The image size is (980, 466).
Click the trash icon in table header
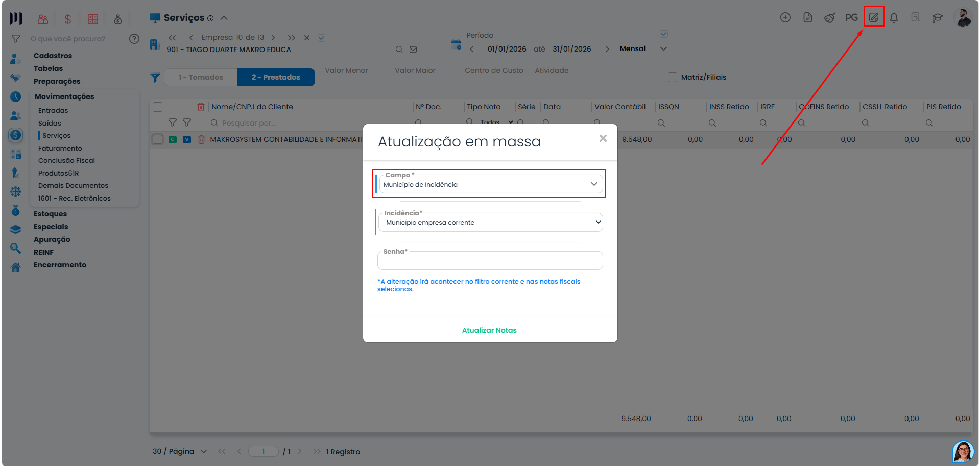pos(201,107)
